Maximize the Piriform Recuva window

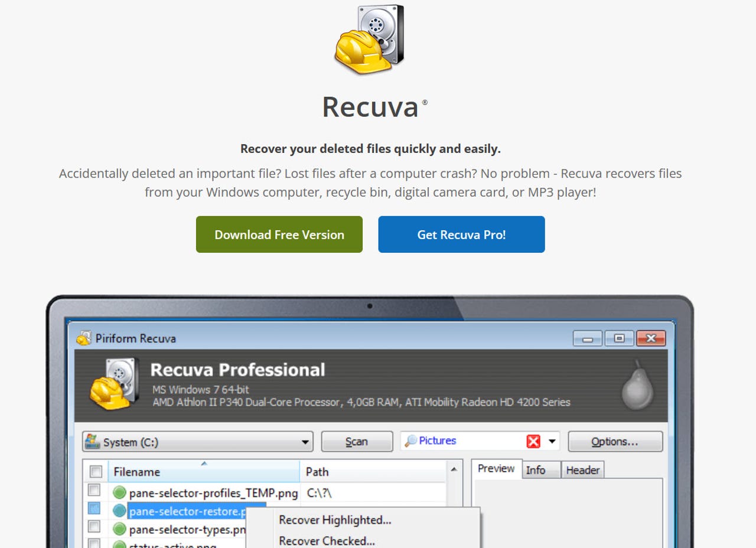coord(619,339)
